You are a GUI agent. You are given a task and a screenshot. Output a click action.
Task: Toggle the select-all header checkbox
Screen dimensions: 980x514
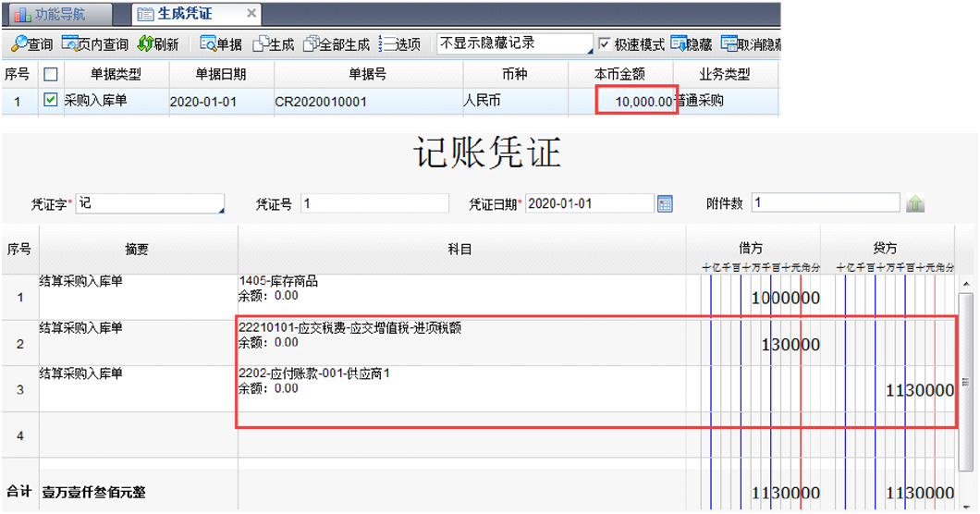click(x=51, y=74)
